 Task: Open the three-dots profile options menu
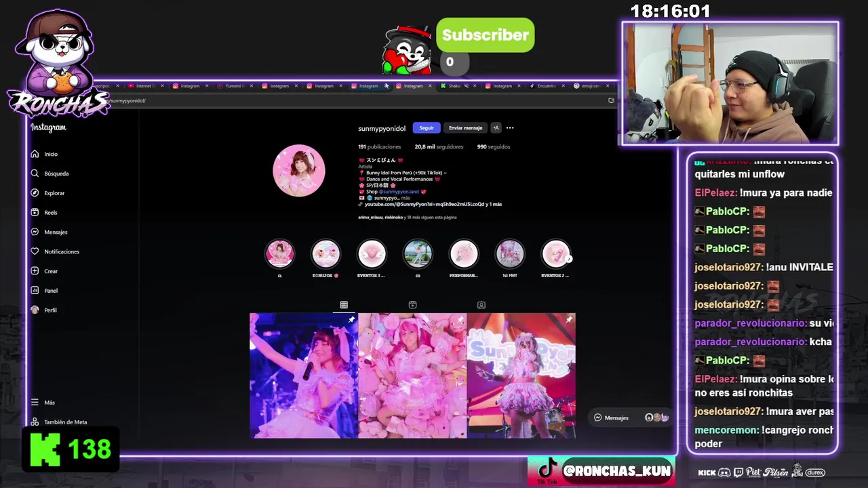click(510, 127)
